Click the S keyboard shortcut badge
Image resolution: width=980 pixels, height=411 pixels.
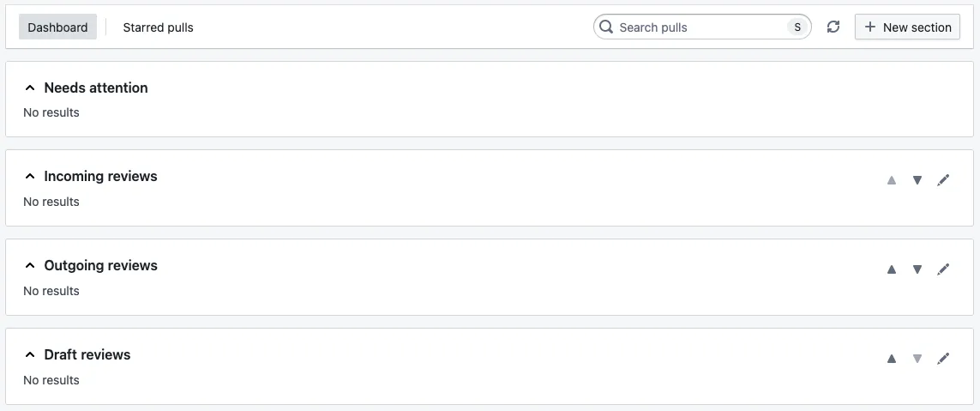coord(797,27)
